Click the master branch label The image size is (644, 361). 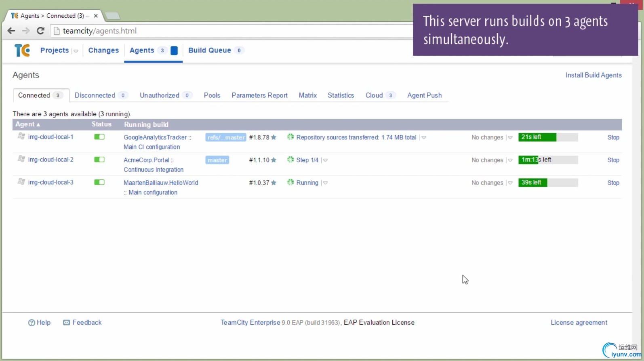point(217,160)
